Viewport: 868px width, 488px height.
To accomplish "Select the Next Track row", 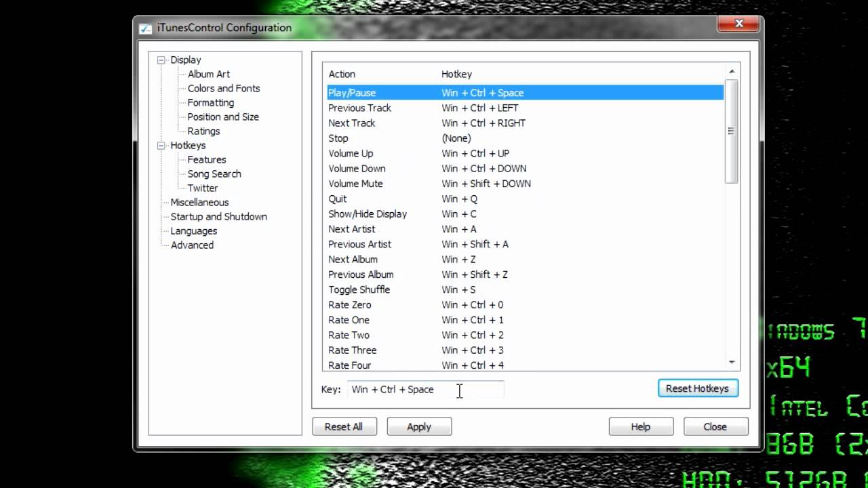I will coord(526,123).
